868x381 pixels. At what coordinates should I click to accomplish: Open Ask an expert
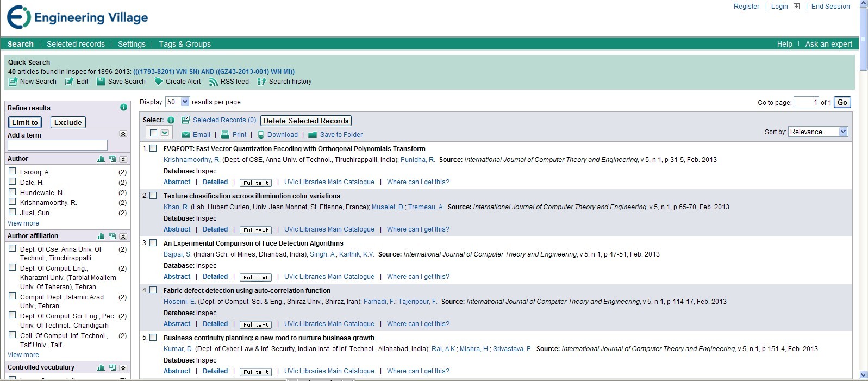pyautogui.click(x=828, y=44)
